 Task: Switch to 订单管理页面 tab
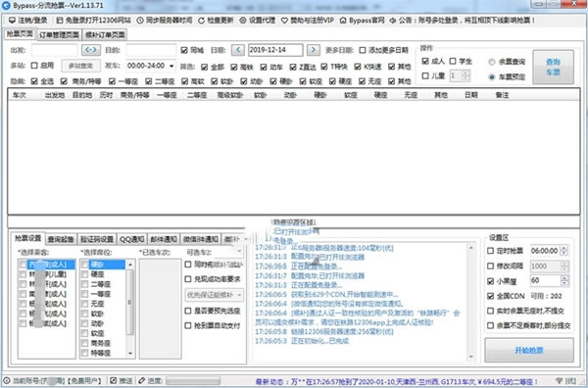(59, 35)
